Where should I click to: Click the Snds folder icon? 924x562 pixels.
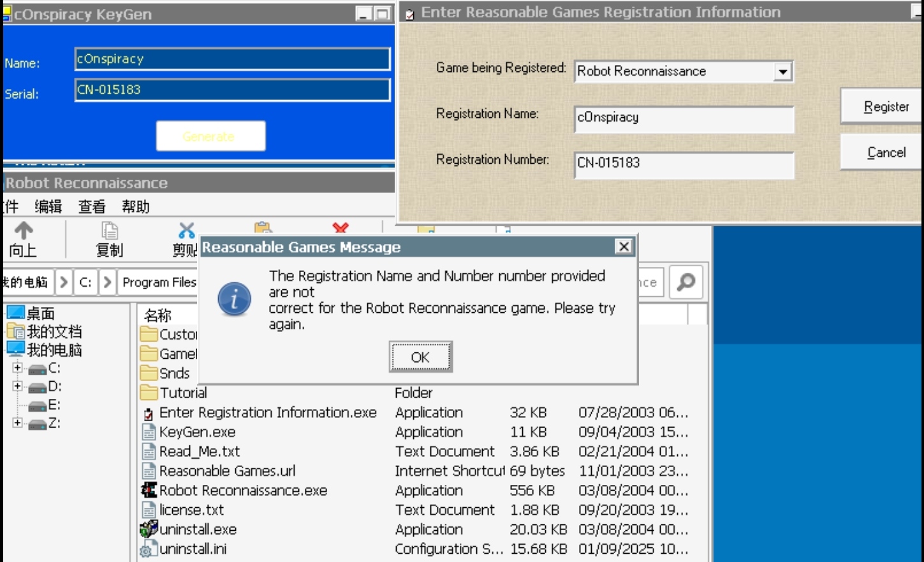[149, 373]
